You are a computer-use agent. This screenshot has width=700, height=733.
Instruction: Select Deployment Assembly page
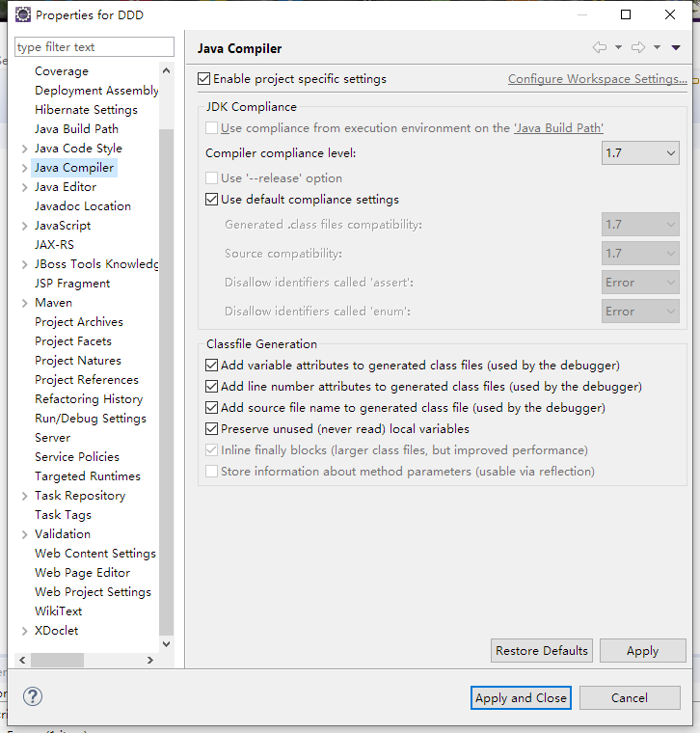tap(96, 91)
